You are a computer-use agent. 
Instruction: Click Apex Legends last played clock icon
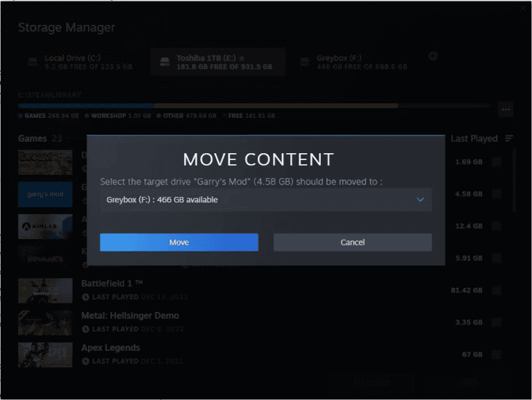click(85, 361)
